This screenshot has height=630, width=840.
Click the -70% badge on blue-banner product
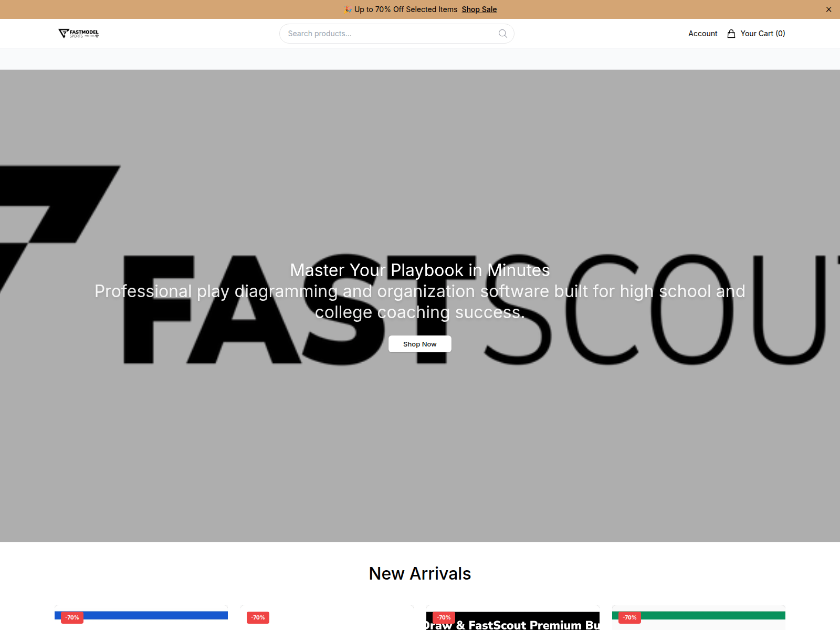coord(72,617)
